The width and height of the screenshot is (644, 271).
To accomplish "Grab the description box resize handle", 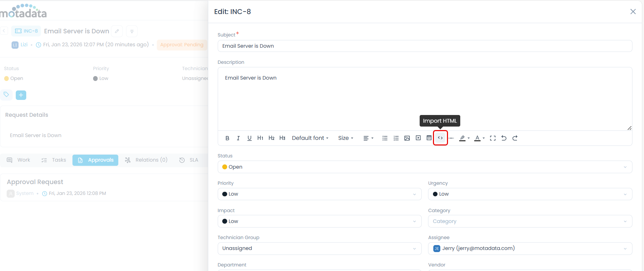I will [x=629, y=128].
